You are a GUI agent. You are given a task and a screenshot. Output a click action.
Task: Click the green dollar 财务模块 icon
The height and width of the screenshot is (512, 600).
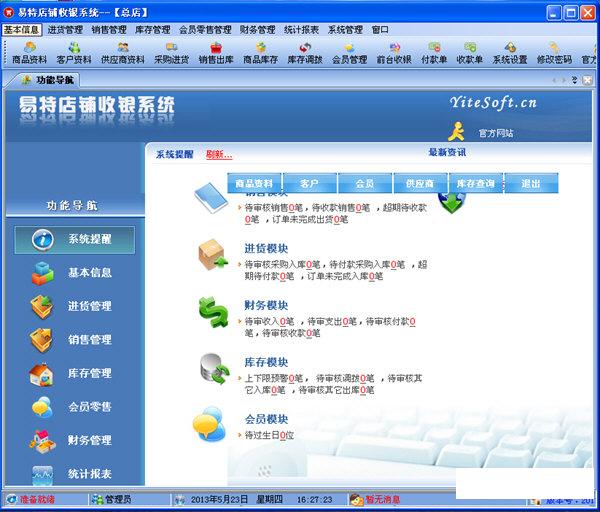tap(214, 312)
